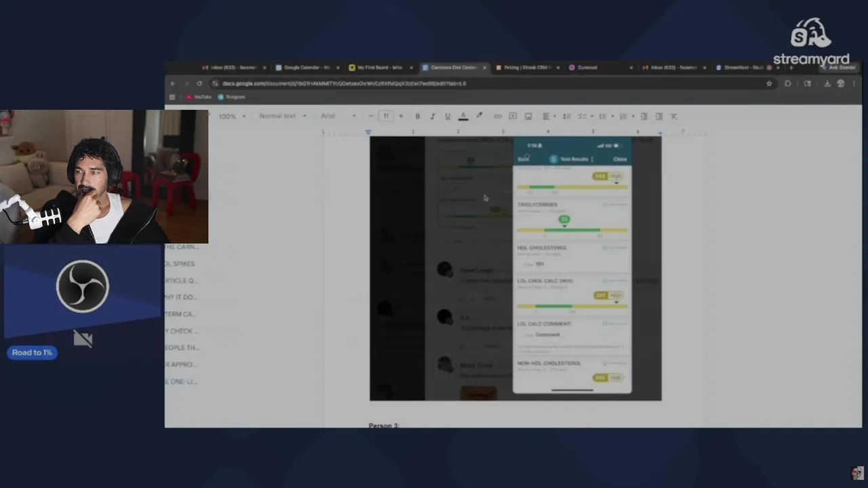Jump to outline item 'OL SPIKES'
The height and width of the screenshot is (488, 868).
coord(180,264)
